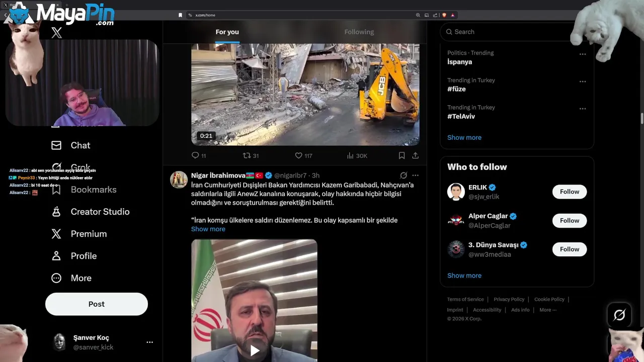Expand trends with Show more

coord(464,137)
